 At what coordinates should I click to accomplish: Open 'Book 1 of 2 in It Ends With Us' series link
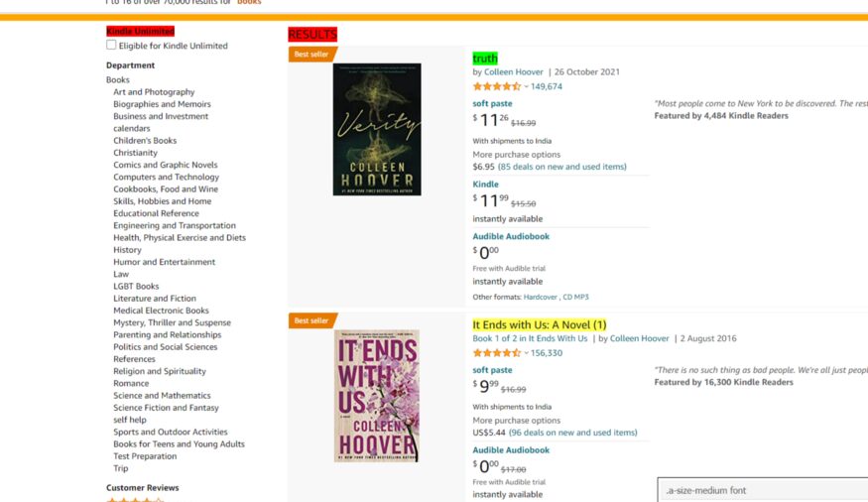(530, 338)
